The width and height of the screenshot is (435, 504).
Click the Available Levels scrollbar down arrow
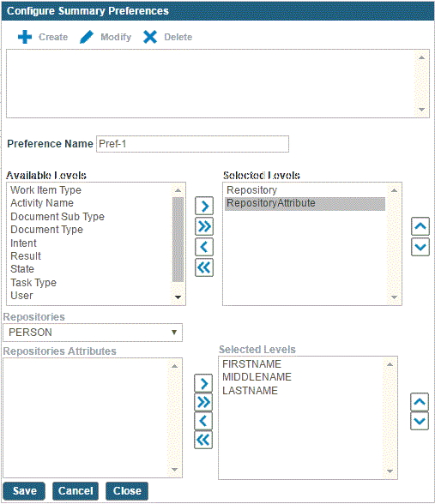[x=178, y=297]
